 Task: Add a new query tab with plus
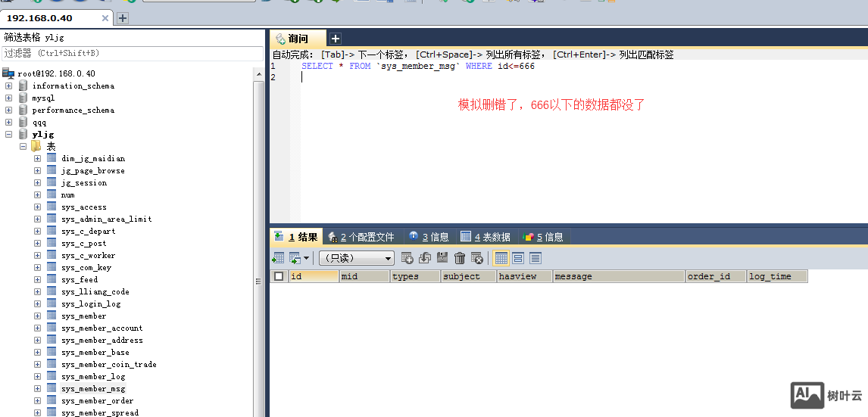pos(336,39)
